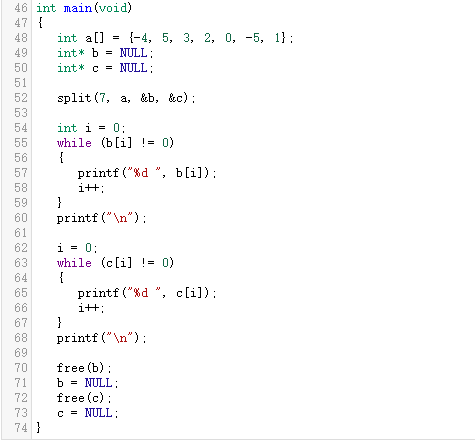Select line number 52 in the gutter
475x441 pixels.
click(x=21, y=98)
